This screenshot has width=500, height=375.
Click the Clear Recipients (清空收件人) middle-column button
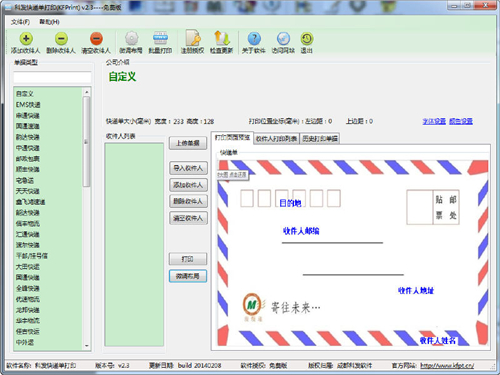coord(188,218)
